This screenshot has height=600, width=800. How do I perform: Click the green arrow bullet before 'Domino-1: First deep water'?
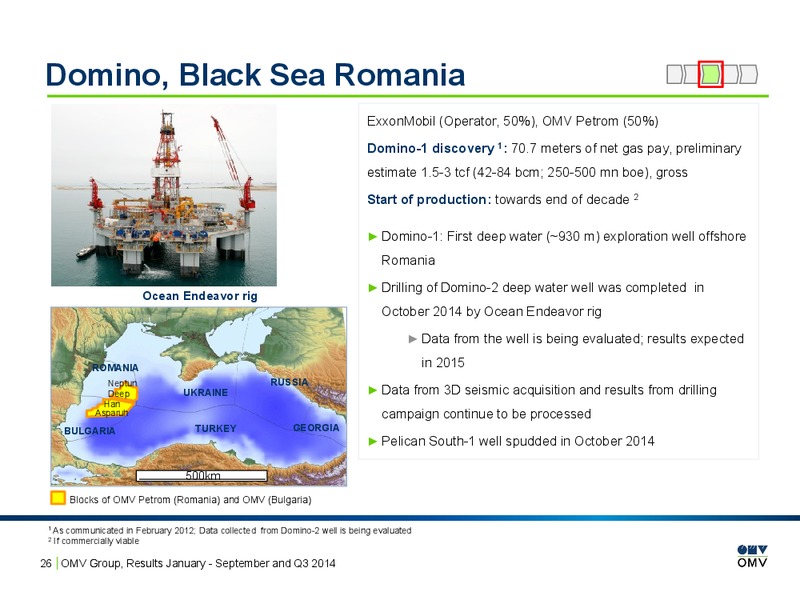(x=372, y=236)
